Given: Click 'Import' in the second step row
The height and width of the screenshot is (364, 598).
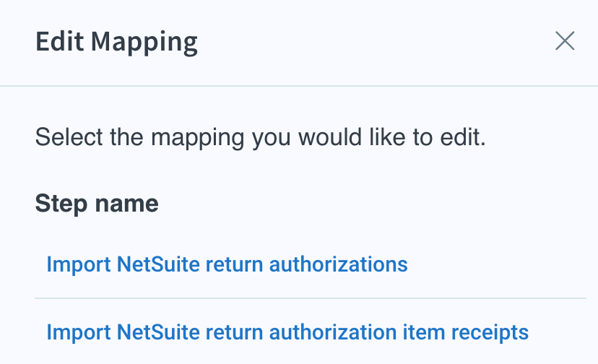Looking at the screenshot, I should (x=79, y=333).
